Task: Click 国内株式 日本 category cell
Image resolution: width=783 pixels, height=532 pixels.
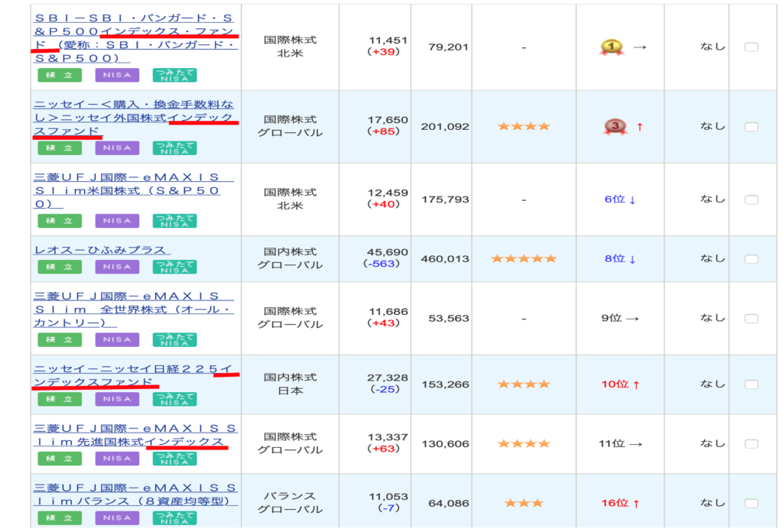Action: coord(290,384)
